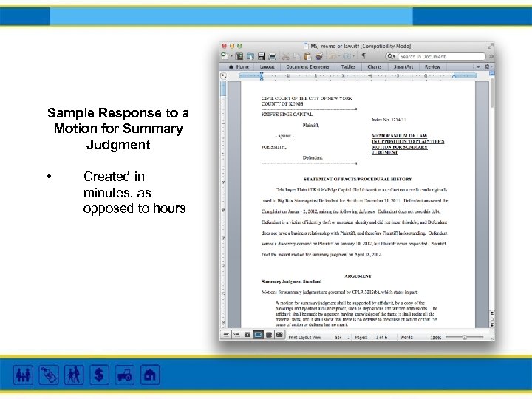Switch to Outline view button
The image size is (532, 399).
point(236,335)
